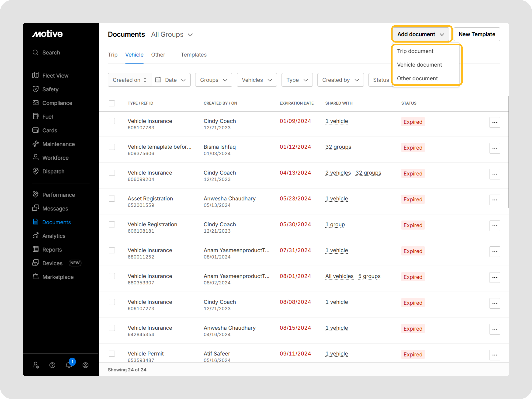Open the 32 groups shared link
This screenshot has width=532, height=399.
coord(338,147)
